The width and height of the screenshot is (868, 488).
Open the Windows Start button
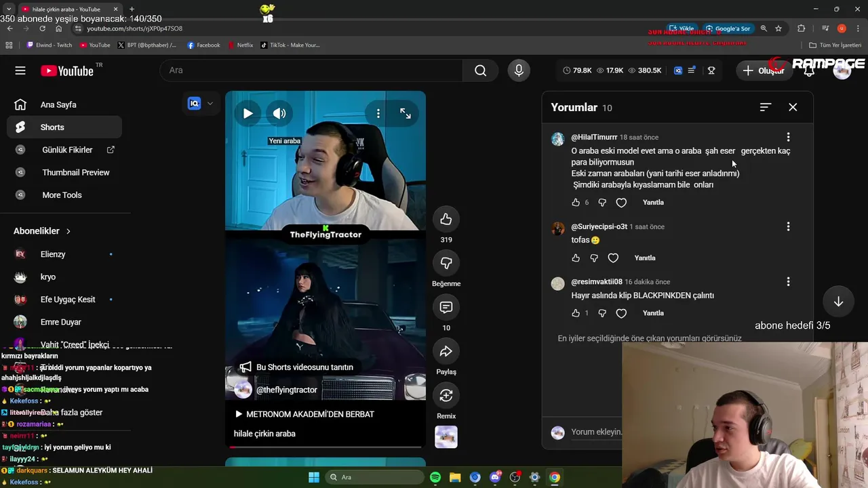point(314,477)
